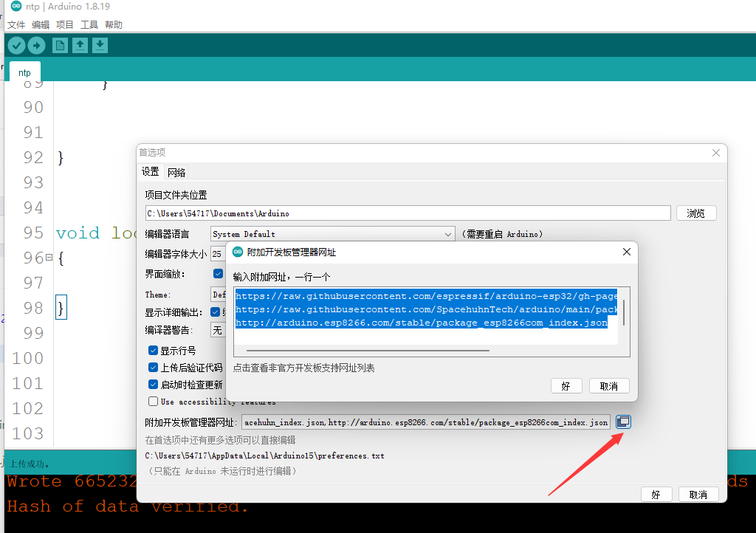Click line number 95 in editor

[x=33, y=233]
